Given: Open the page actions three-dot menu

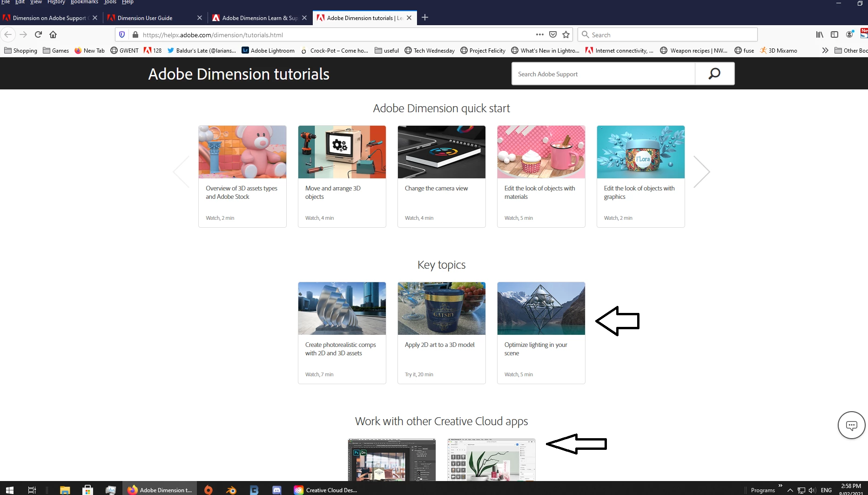Looking at the screenshot, I should [x=540, y=34].
